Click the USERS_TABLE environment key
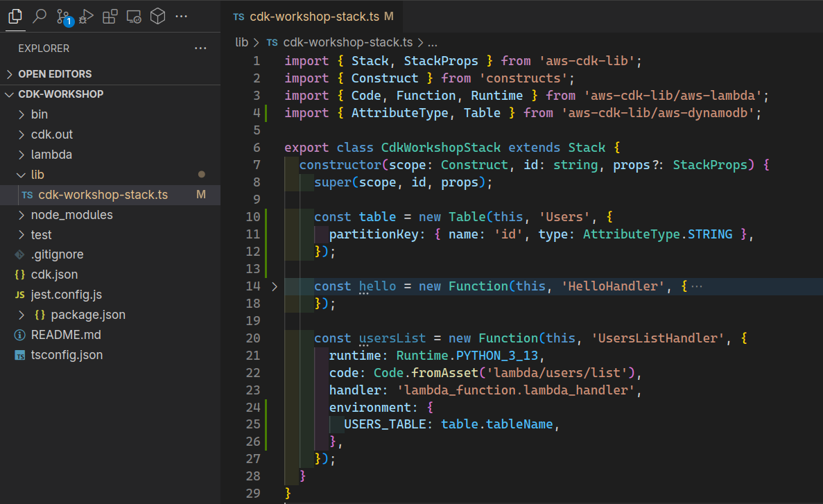823x504 pixels. [385, 425]
